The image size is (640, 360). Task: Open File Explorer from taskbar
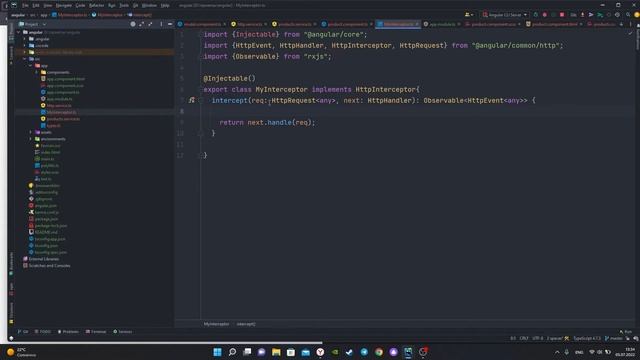tap(276, 352)
